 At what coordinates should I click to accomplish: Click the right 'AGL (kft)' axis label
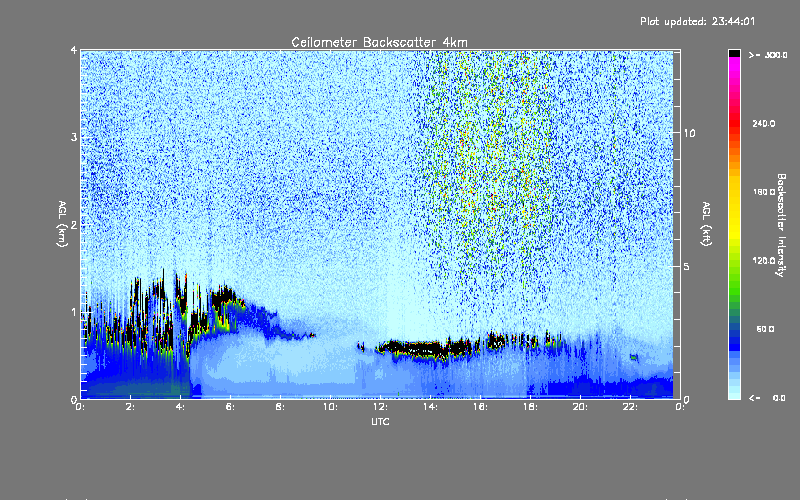[x=707, y=224]
